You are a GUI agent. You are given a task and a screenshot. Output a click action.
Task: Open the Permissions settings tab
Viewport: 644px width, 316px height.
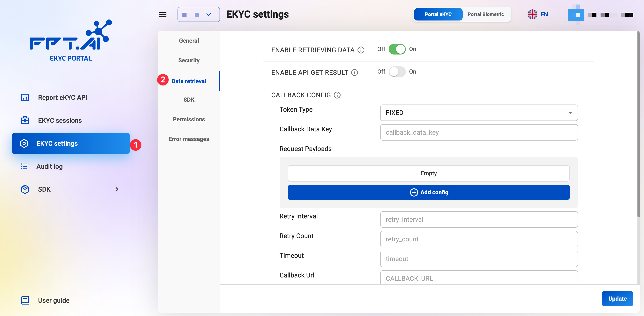click(x=189, y=119)
